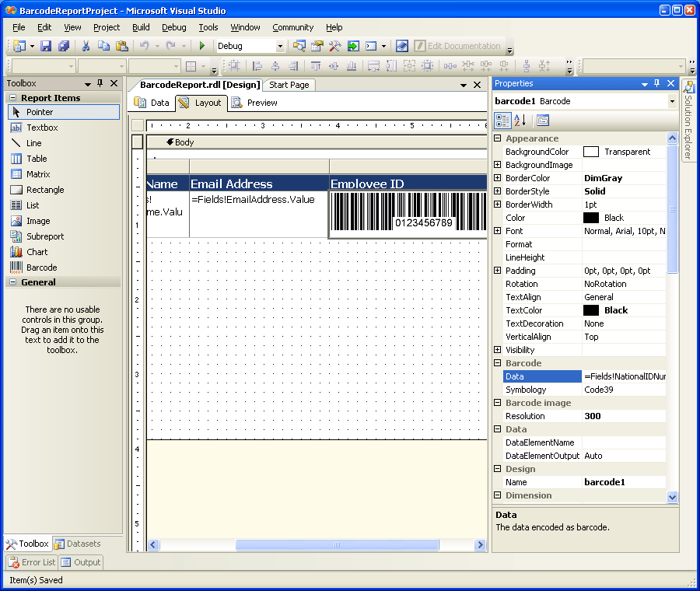Open the Build menu
This screenshot has width=700, height=591.
(x=141, y=27)
